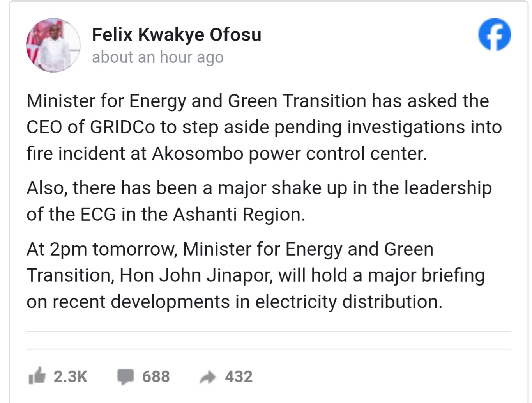
Task: Click the thumbs-up like icon
Action: [x=37, y=376]
